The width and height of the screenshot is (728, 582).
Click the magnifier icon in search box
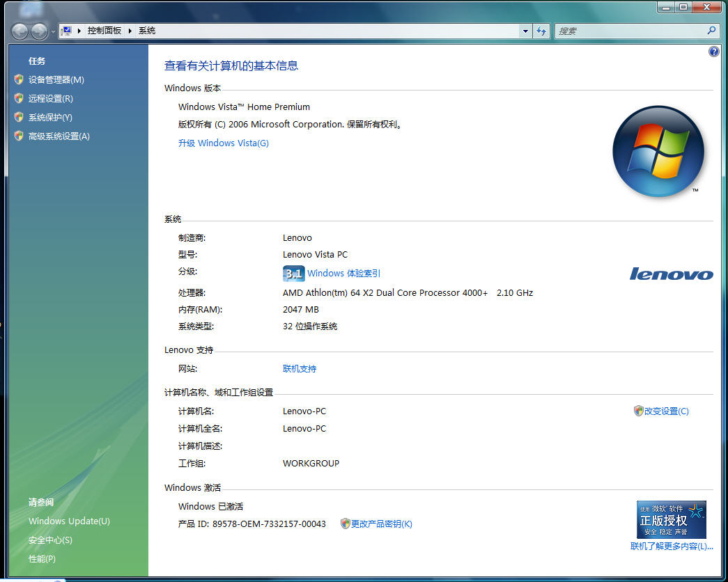(x=711, y=31)
